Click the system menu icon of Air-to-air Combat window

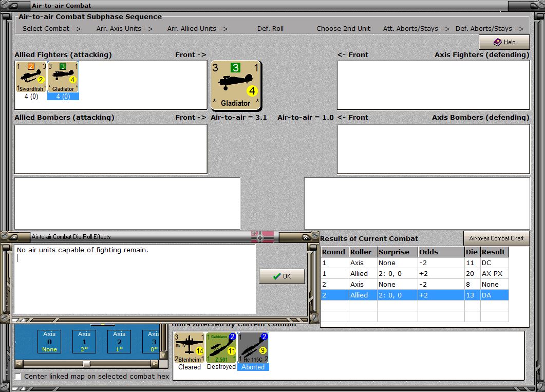tap(13, 6)
